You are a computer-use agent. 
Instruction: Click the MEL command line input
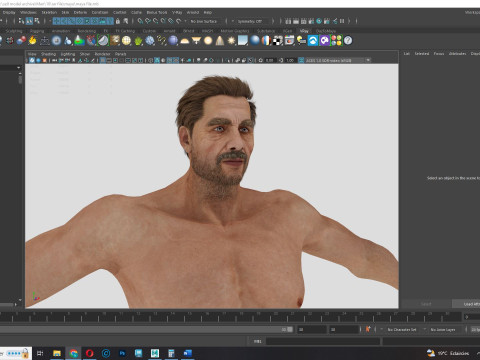(x=323, y=341)
